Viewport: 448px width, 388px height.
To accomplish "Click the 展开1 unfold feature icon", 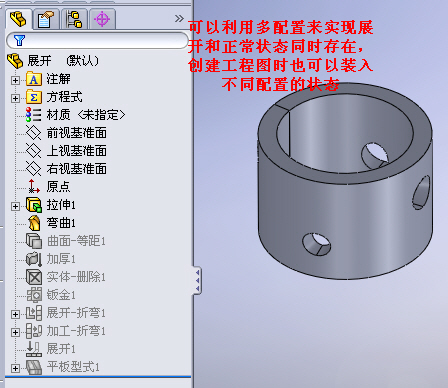I will point(34,349).
